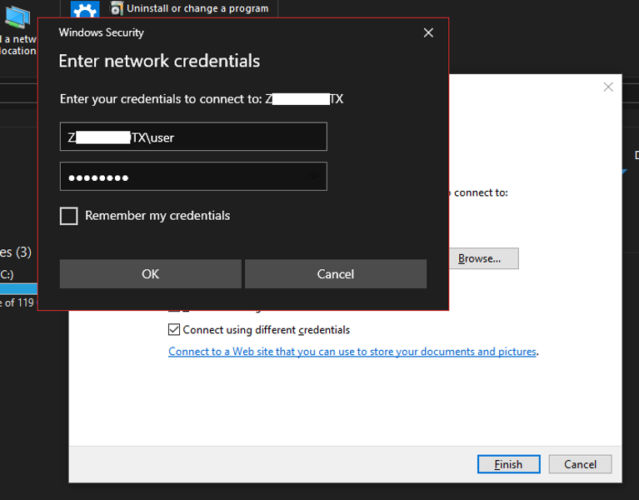Image resolution: width=639 pixels, height=500 pixels.
Task: Open Uninstall or change a program
Action: coord(197,9)
